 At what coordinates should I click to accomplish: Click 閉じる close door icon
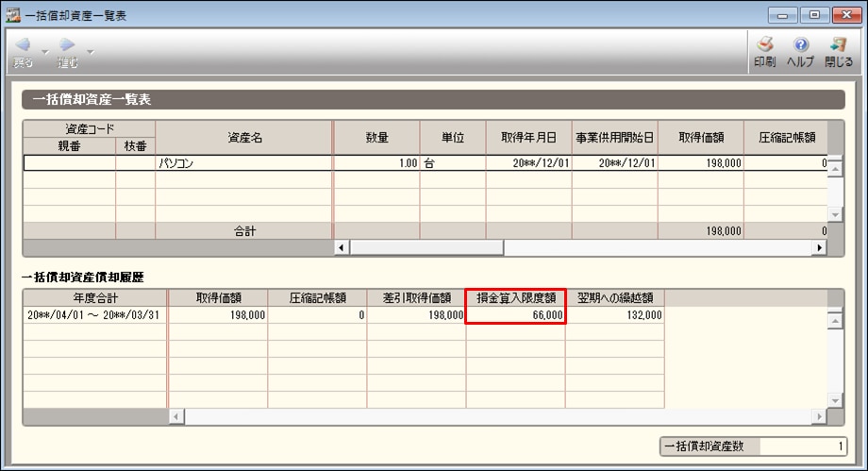click(837, 45)
